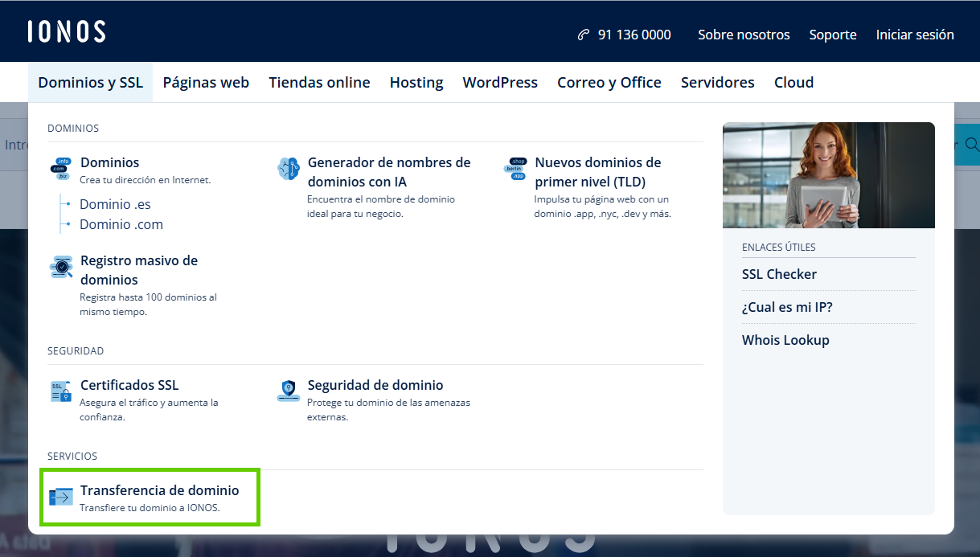980x557 pixels.
Task: Open ¿Cual es mi IP? page
Action: click(x=787, y=307)
